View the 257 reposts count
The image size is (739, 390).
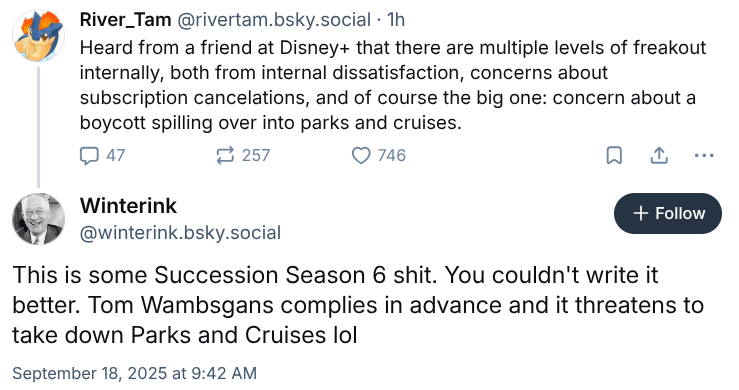tap(256, 156)
